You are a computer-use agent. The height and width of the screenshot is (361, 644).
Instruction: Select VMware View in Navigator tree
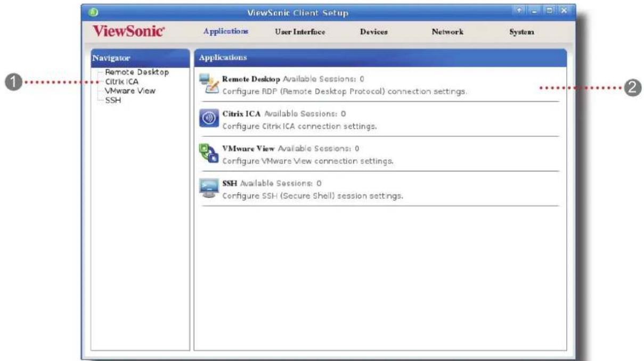131,91
